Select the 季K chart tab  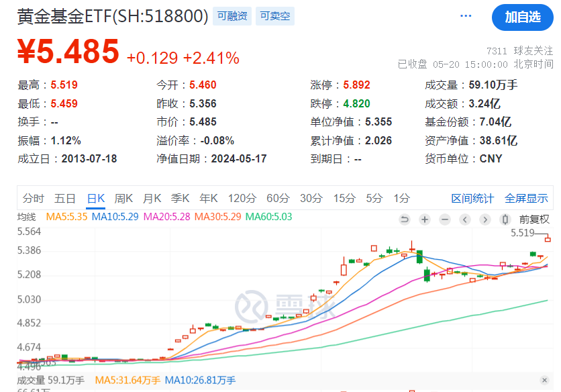(x=181, y=198)
